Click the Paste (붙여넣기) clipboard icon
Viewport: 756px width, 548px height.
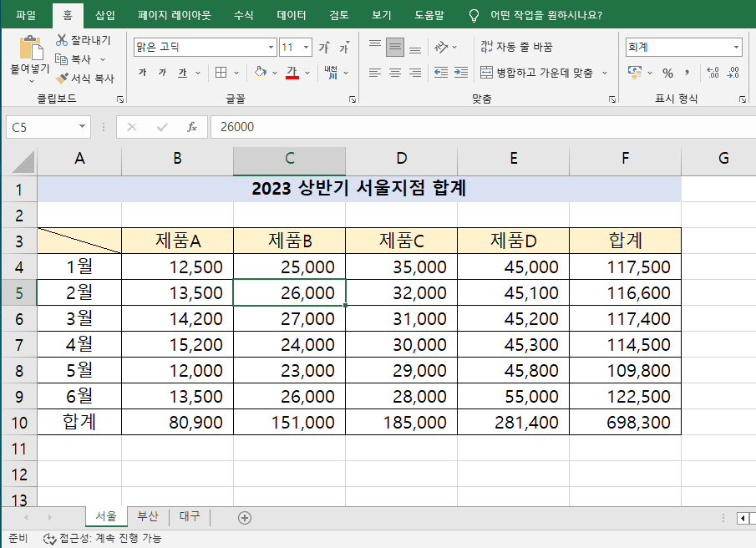(x=31, y=48)
